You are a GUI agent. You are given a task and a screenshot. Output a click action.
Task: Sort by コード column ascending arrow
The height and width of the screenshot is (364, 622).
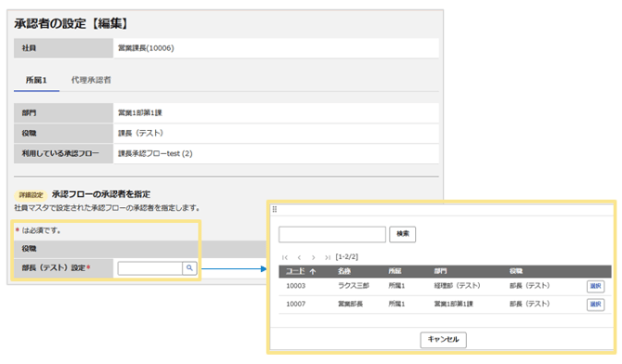click(x=313, y=271)
